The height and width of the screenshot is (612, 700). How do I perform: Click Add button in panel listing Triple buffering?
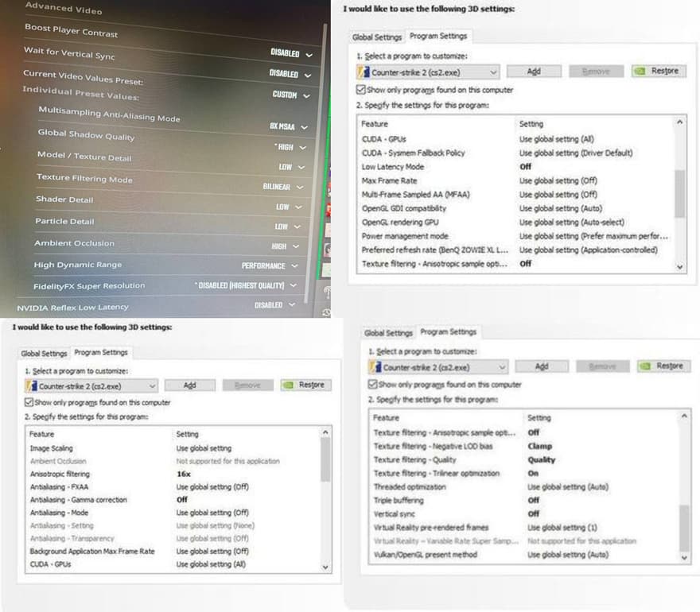point(542,366)
